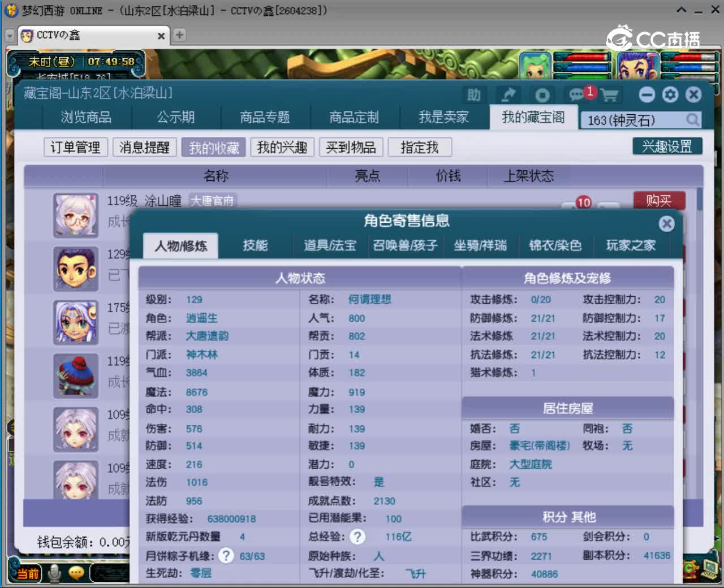
Task: Click the 价钱 column header
Action: tap(448, 176)
